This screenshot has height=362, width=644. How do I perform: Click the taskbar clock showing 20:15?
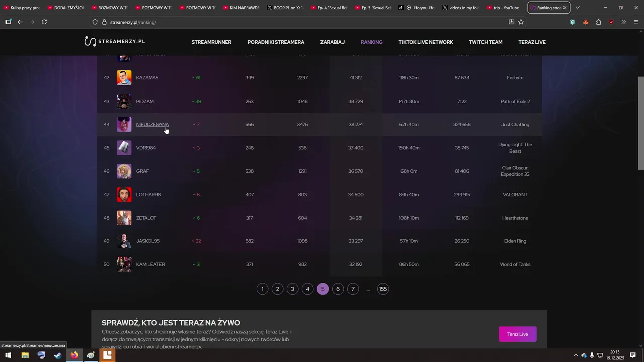point(615,355)
